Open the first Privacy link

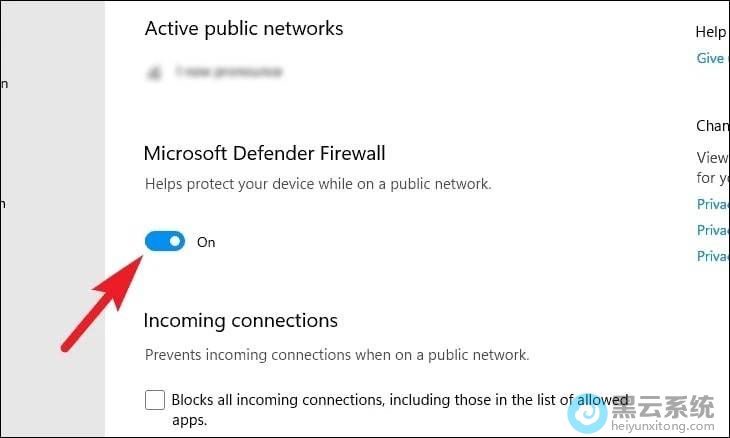coord(713,204)
